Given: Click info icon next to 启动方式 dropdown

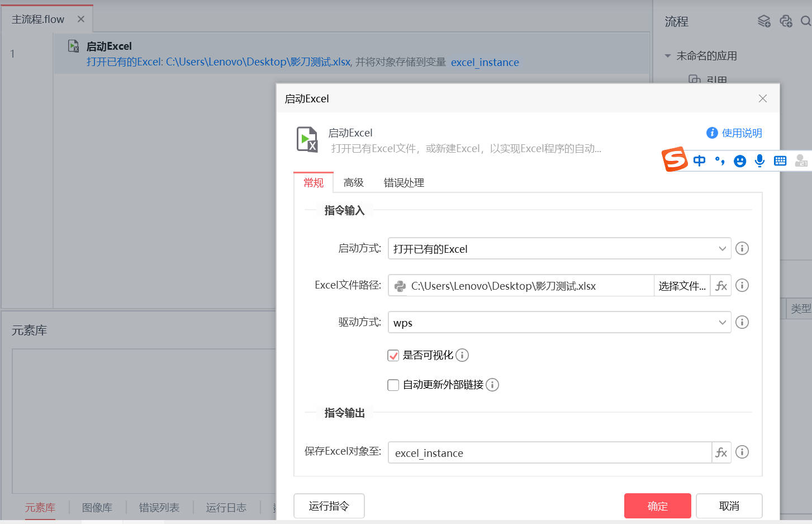Looking at the screenshot, I should point(742,248).
